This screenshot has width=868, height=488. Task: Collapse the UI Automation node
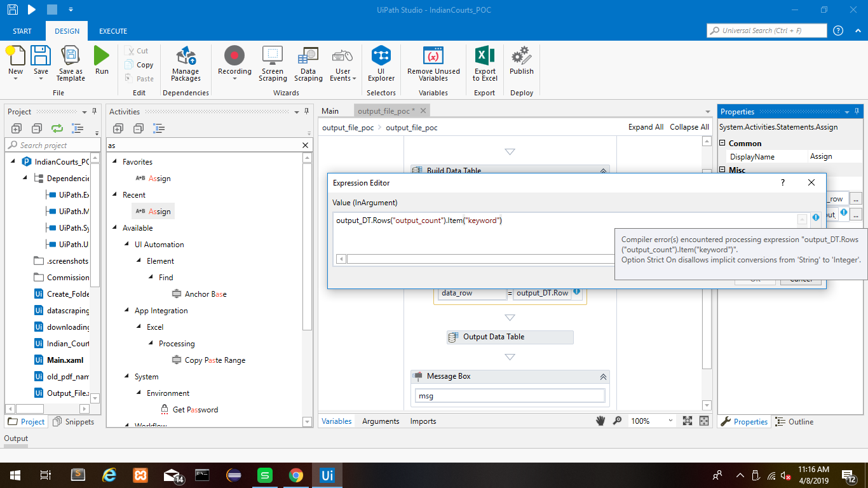(127, 245)
